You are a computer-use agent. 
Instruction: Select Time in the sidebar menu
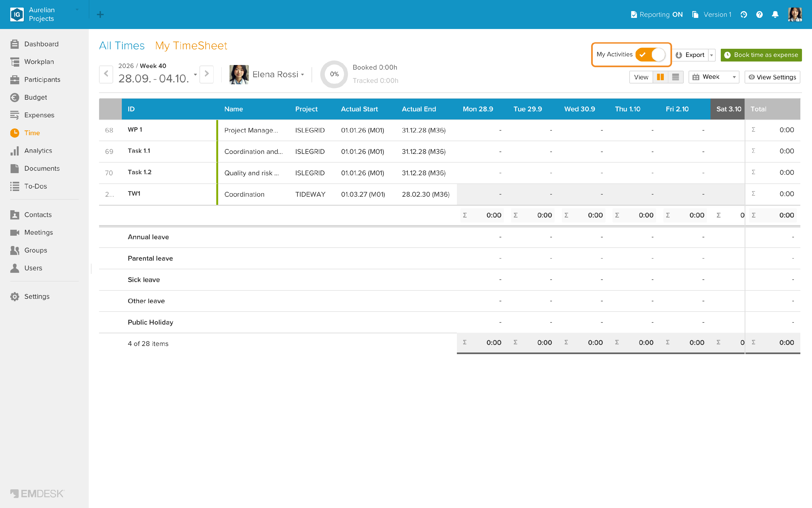tap(25, 133)
